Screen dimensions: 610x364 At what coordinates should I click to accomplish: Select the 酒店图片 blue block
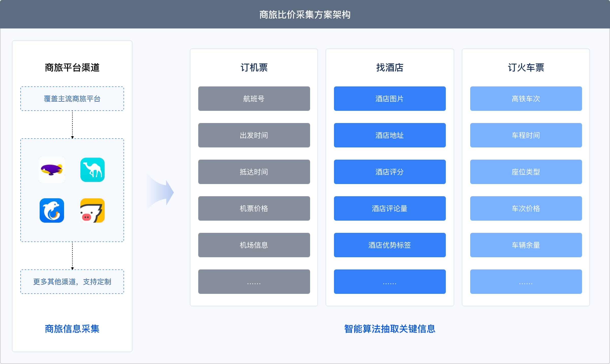point(390,99)
